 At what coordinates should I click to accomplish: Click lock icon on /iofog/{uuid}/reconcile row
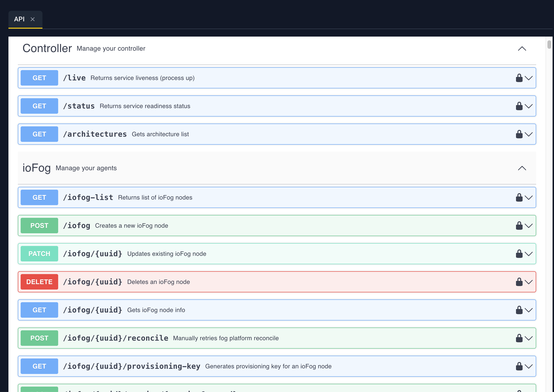pos(519,338)
